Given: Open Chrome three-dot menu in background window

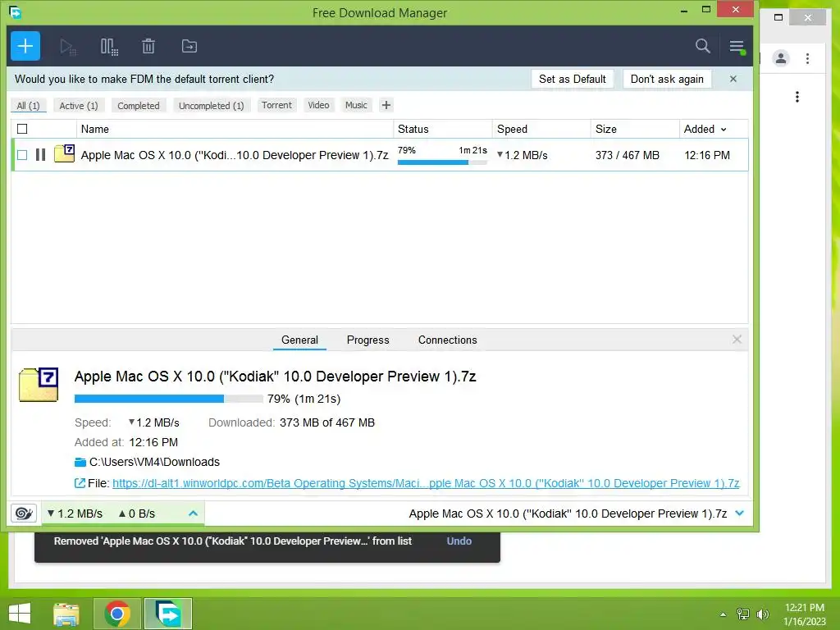Looking at the screenshot, I should [x=807, y=58].
